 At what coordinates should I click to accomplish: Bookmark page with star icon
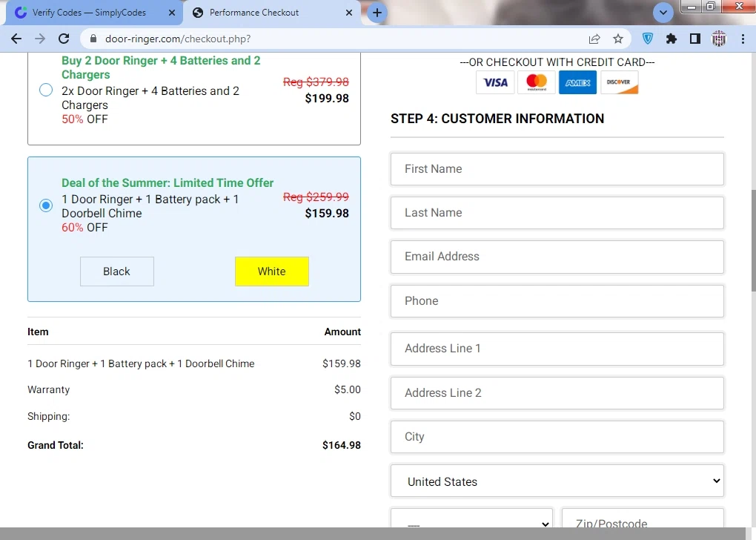618,39
